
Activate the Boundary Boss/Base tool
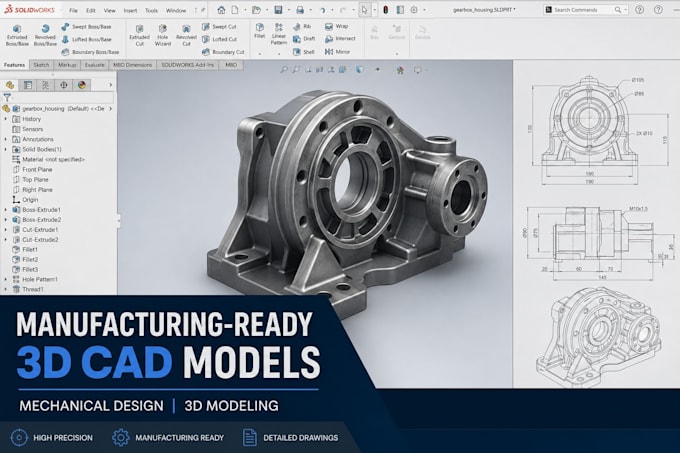[90, 52]
